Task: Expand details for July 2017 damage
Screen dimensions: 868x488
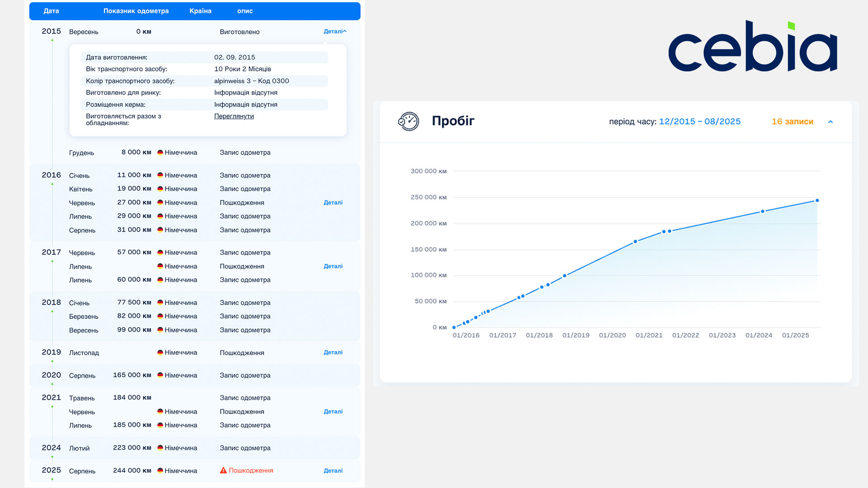Action: coord(333,266)
